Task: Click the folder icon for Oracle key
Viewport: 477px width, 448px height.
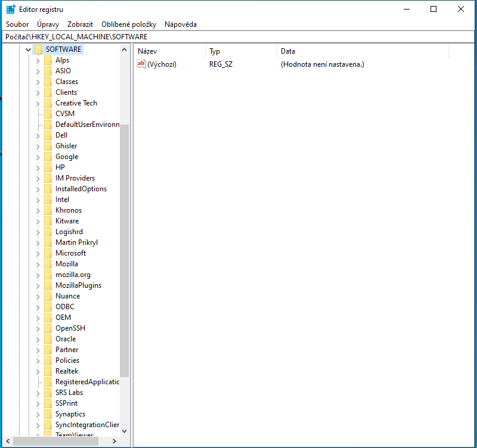Action: [x=48, y=339]
